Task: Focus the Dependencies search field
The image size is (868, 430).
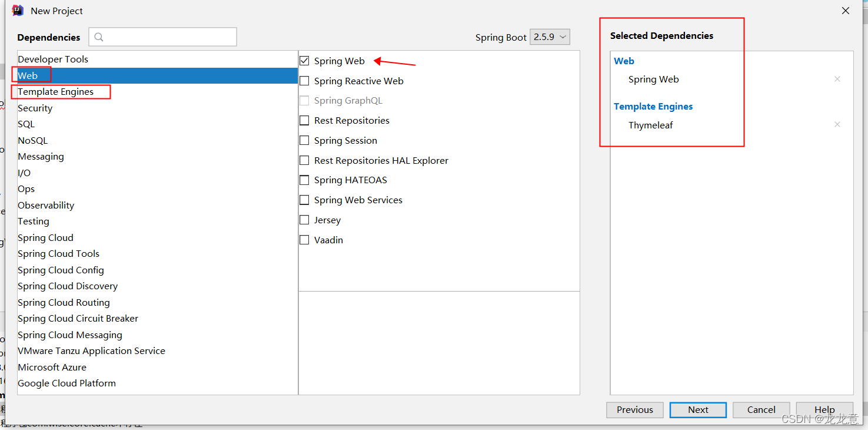Action: point(162,37)
